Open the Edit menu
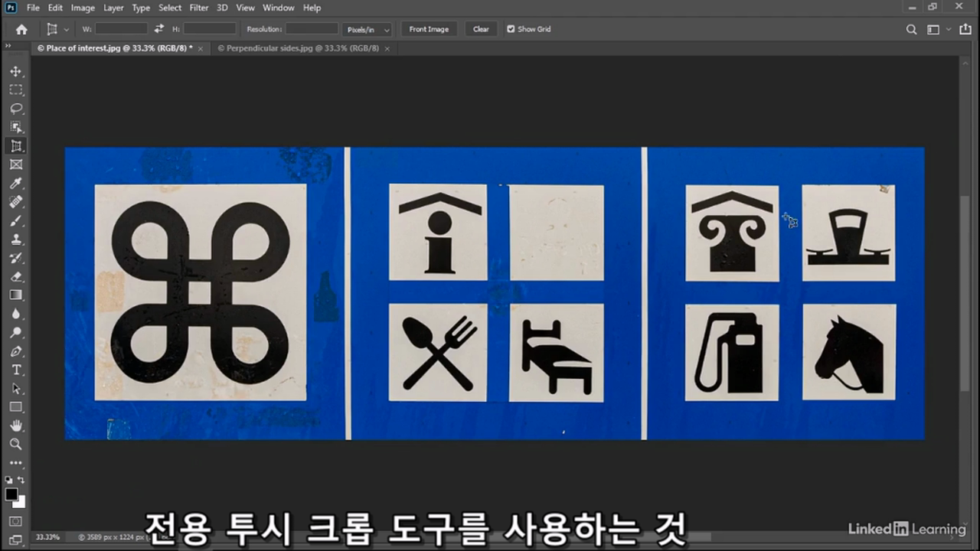This screenshot has height=551, width=980. [55, 8]
